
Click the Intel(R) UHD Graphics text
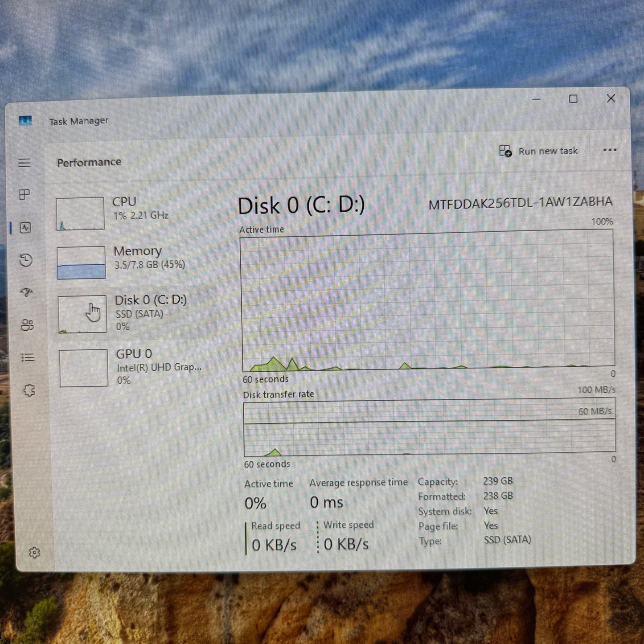pos(159,367)
